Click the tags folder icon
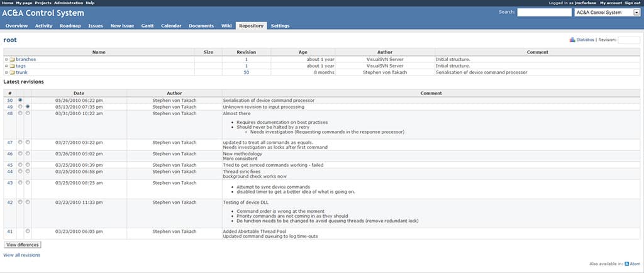 click(x=12, y=66)
